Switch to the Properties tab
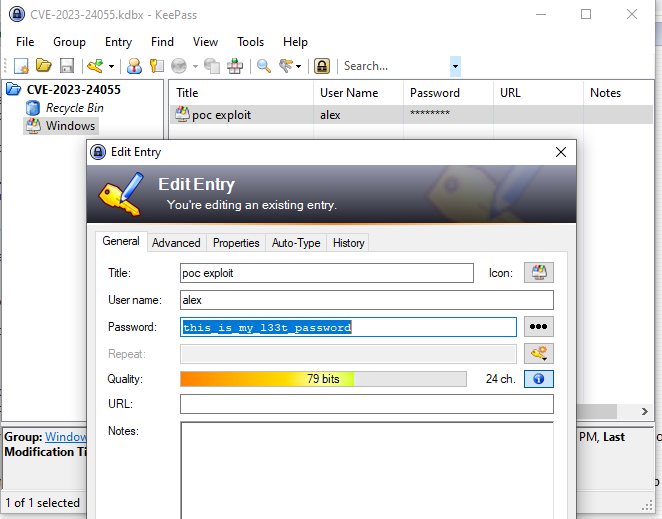The height and width of the screenshot is (519, 662). (x=236, y=243)
